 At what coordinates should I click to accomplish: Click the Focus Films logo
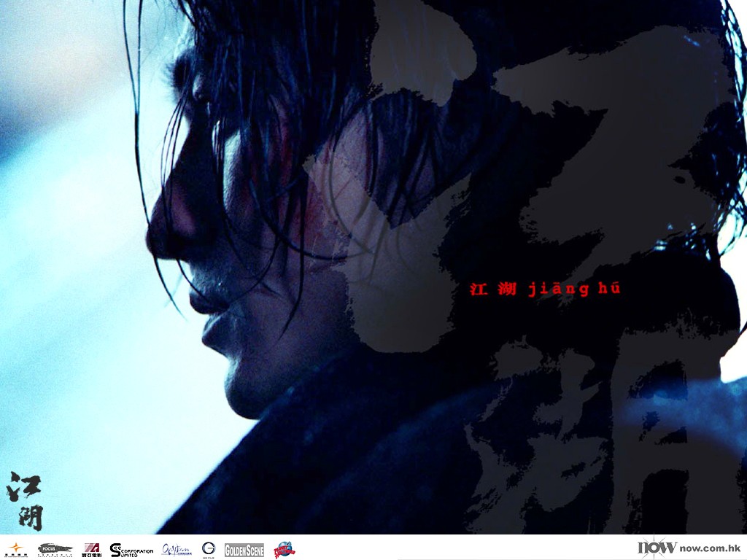(55, 550)
